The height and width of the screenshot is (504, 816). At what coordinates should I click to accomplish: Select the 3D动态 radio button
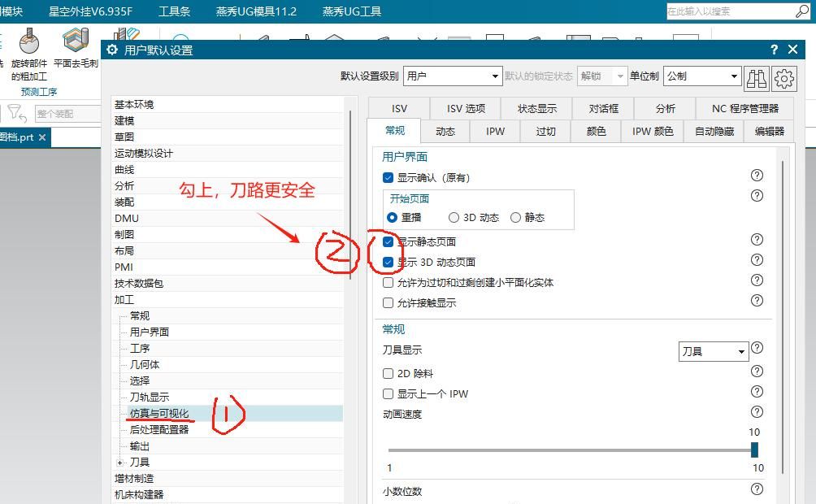453,216
